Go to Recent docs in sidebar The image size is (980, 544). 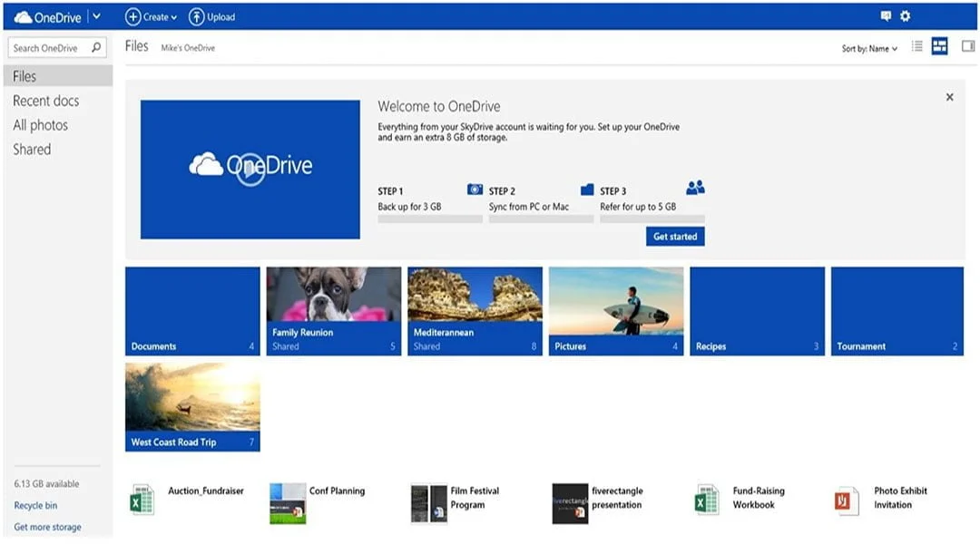45,101
